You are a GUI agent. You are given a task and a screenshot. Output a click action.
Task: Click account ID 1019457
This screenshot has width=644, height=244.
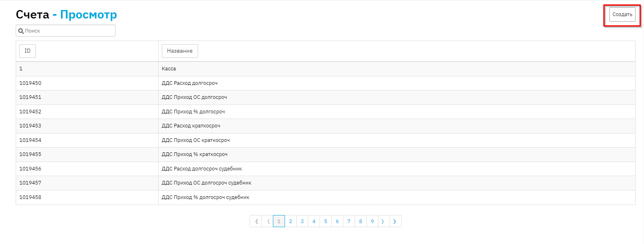30,183
